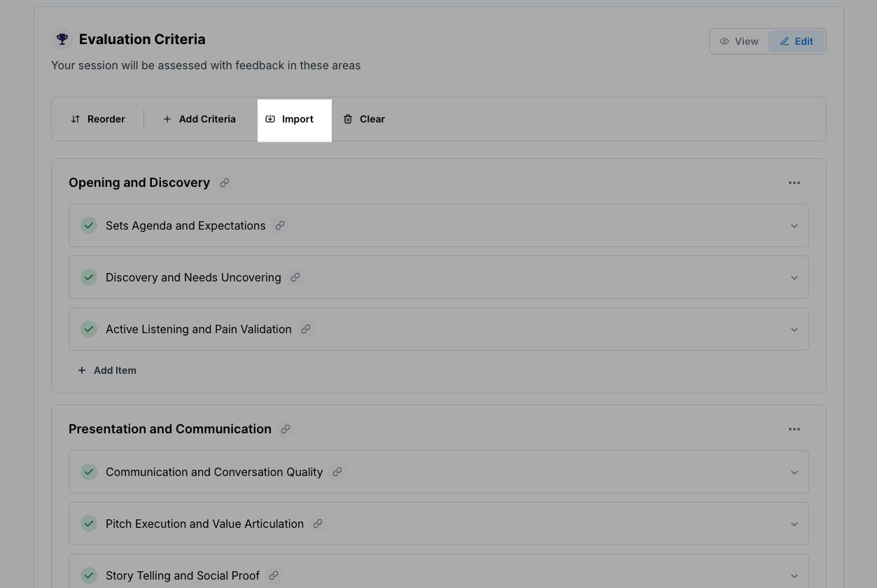Toggle the check on Story Telling and Social Proof

tap(89, 575)
